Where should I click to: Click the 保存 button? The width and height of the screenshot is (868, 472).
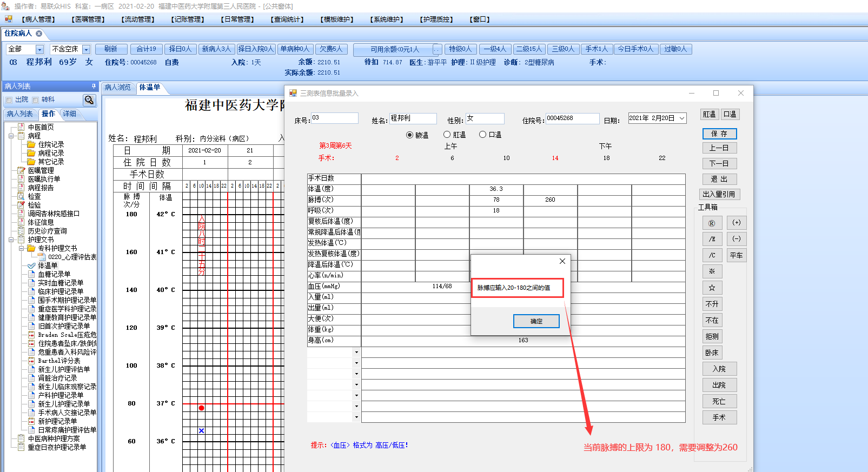[x=719, y=134]
